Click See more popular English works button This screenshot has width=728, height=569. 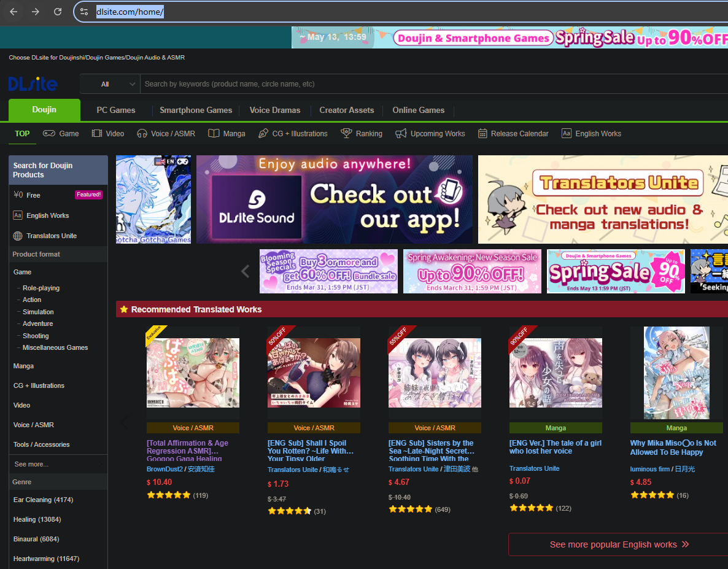(x=618, y=544)
